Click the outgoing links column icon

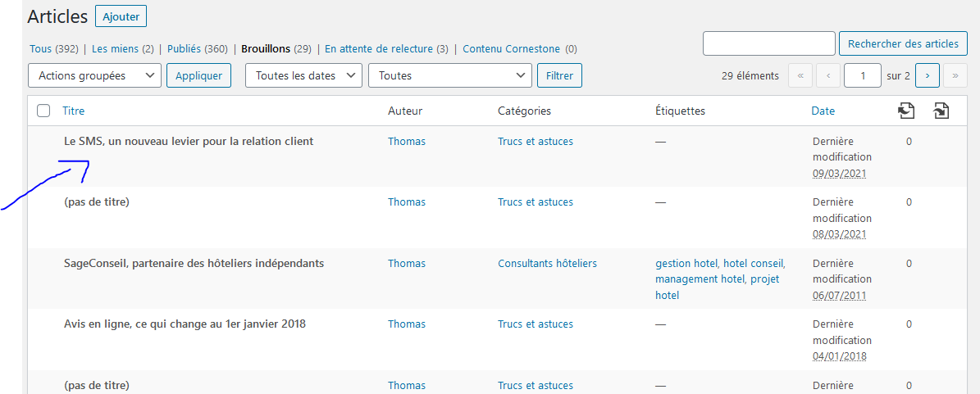pyautogui.click(x=906, y=111)
